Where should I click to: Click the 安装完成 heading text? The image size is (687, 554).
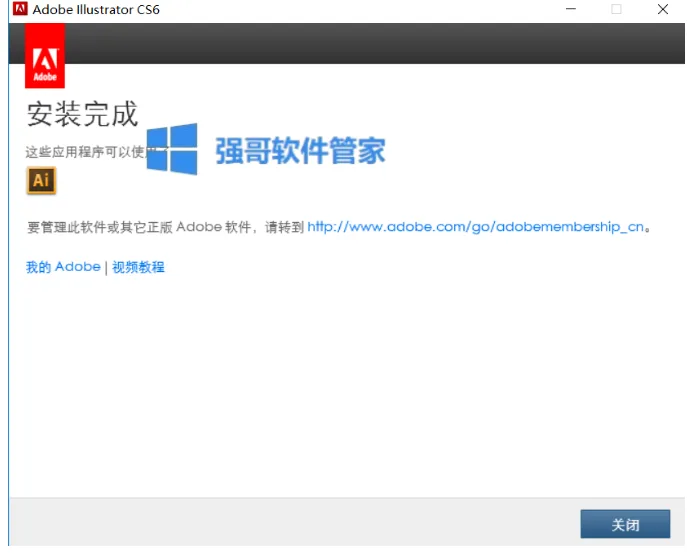point(82,114)
